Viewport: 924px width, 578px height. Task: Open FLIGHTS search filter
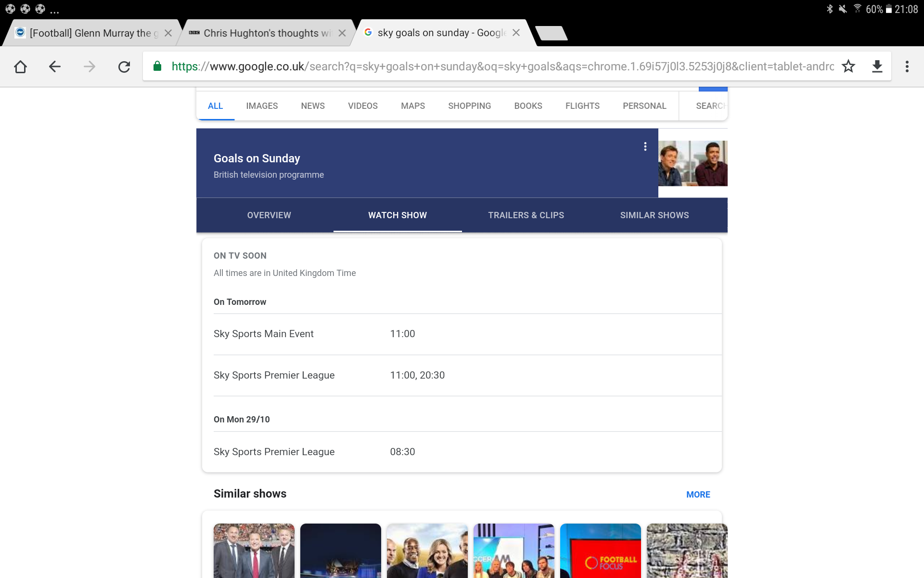pos(582,106)
